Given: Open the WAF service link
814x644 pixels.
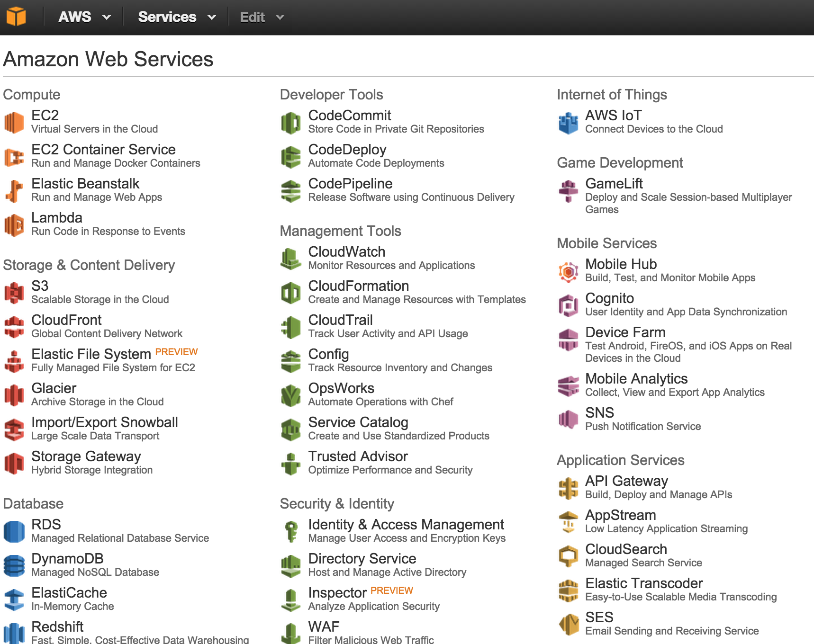Looking at the screenshot, I should coord(324,626).
